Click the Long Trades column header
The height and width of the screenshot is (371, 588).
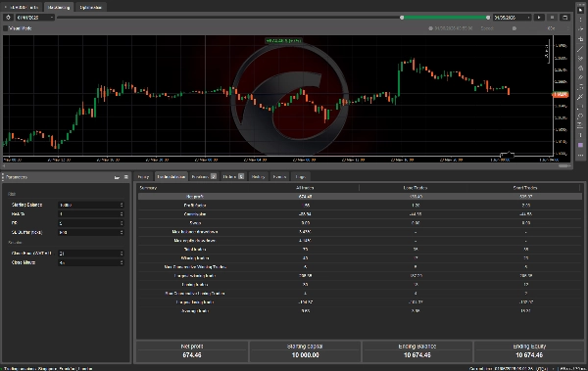coord(416,188)
